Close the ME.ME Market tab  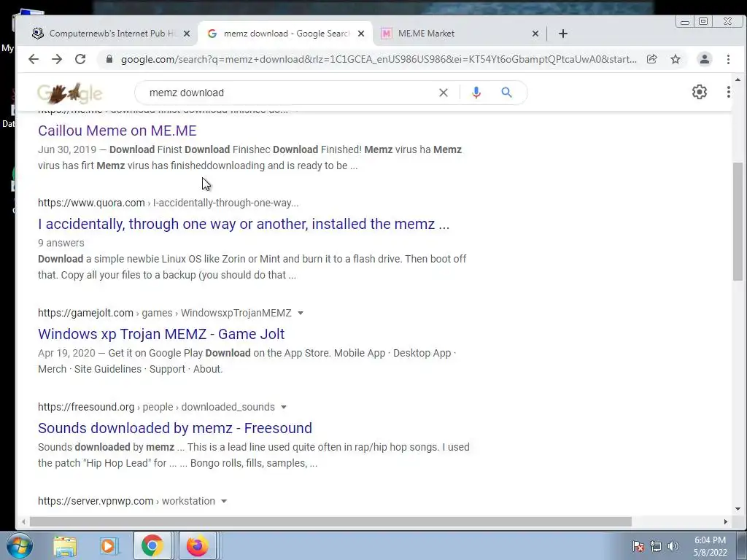coord(535,34)
